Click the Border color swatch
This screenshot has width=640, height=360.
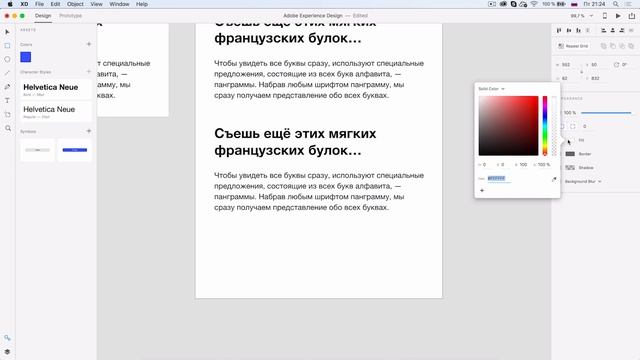pyautogui.click(x=570, y=154)
